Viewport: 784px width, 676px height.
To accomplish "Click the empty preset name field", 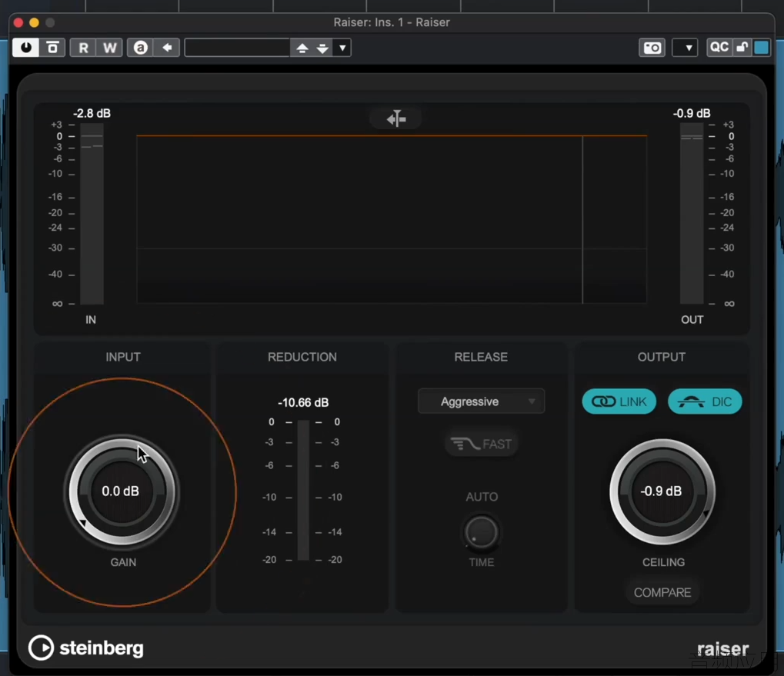I will (x=237, y=48).
